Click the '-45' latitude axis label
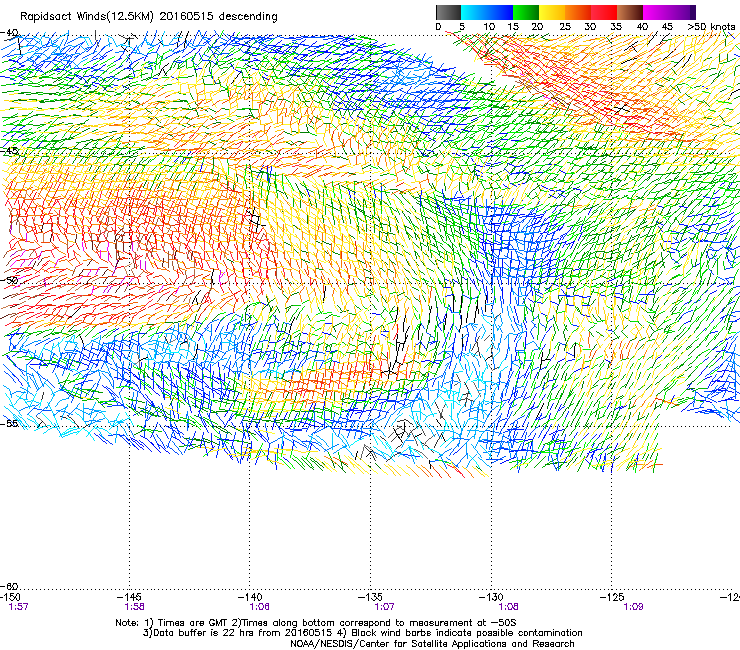 (9, 151)
